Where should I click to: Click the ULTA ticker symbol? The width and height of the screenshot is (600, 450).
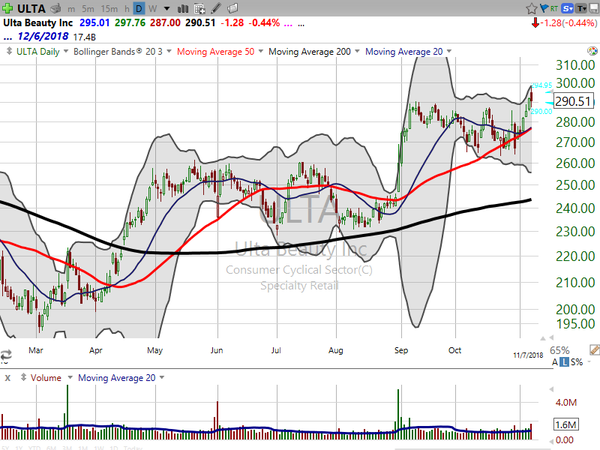click(31, 8)
